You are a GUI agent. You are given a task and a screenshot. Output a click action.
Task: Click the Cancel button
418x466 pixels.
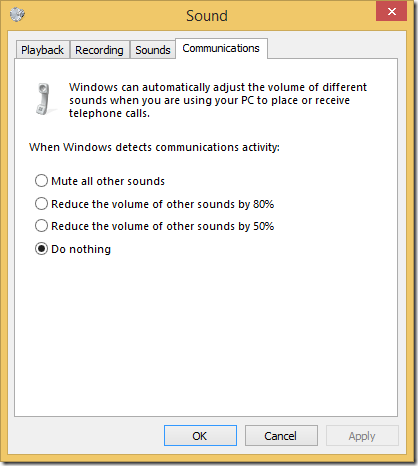[x=281, y=436]
